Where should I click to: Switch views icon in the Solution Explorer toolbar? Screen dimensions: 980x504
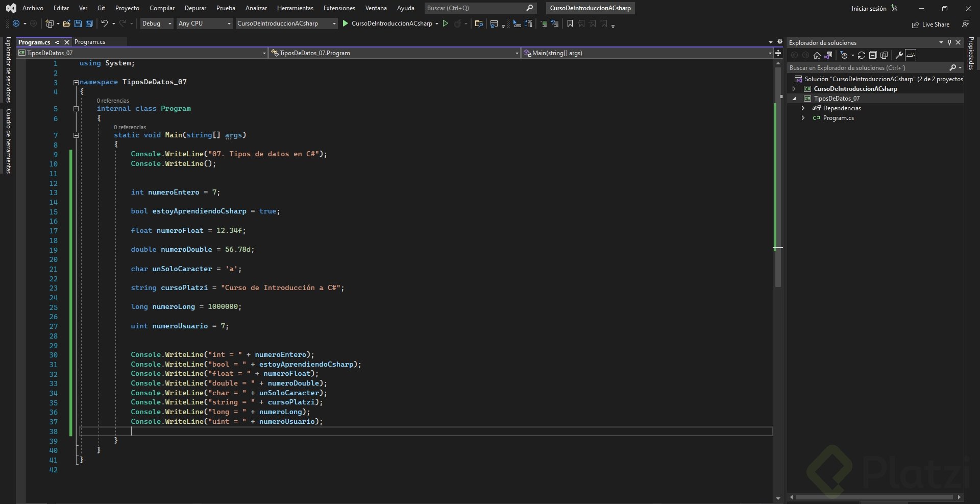(828, 55)
